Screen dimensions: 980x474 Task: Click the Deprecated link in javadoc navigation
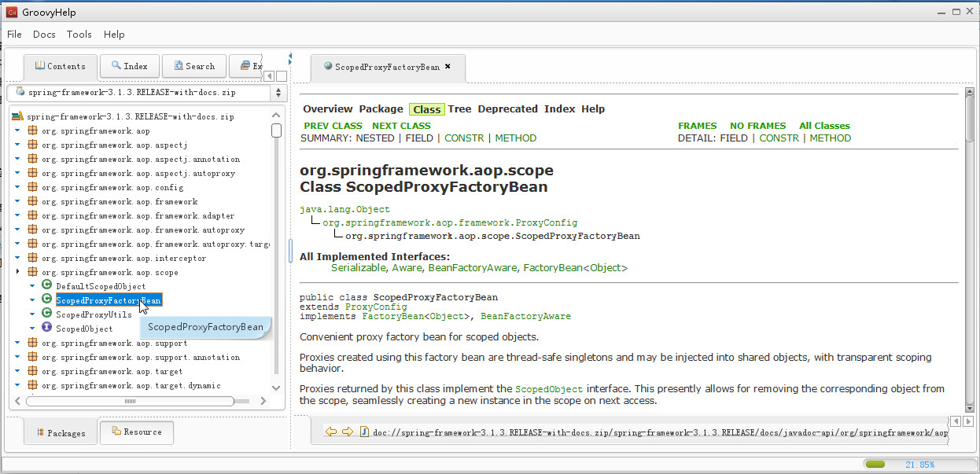coord(507,109)
